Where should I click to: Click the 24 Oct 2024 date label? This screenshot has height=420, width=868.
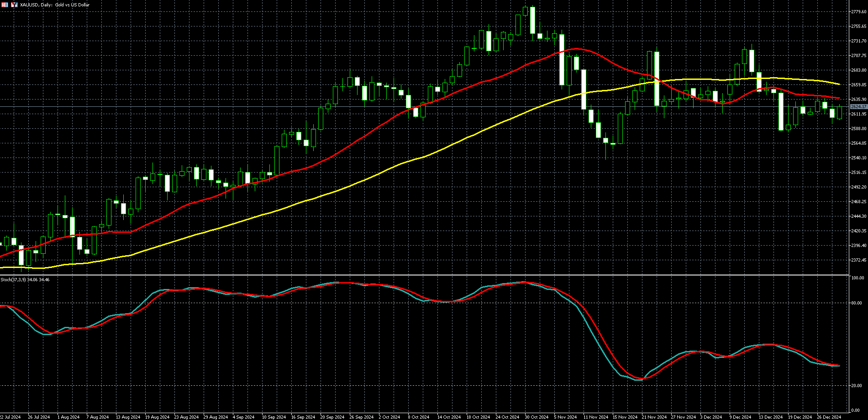pyautogui.click(x=508, y=417)
